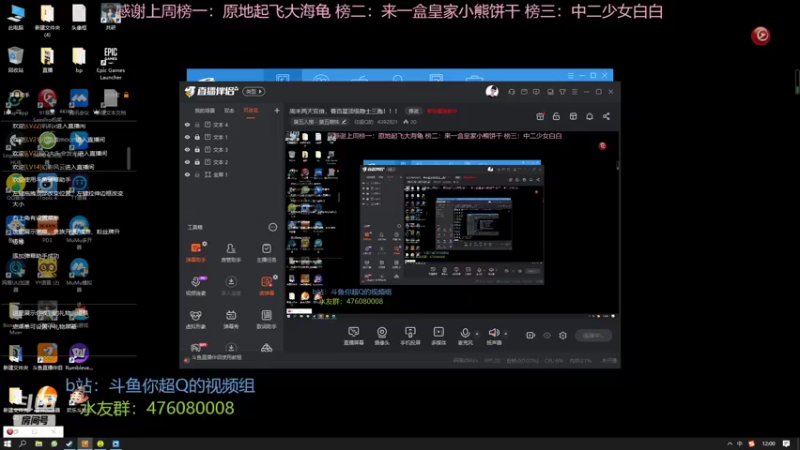Open the hamburger menu in title bar
800x450 pixels.
(x=574, y=92)
